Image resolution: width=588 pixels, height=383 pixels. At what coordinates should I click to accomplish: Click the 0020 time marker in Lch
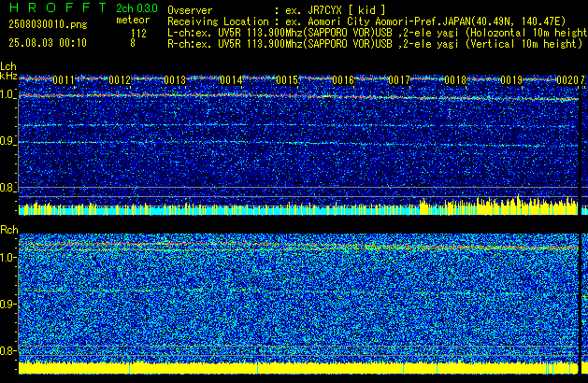coord(567,80)
